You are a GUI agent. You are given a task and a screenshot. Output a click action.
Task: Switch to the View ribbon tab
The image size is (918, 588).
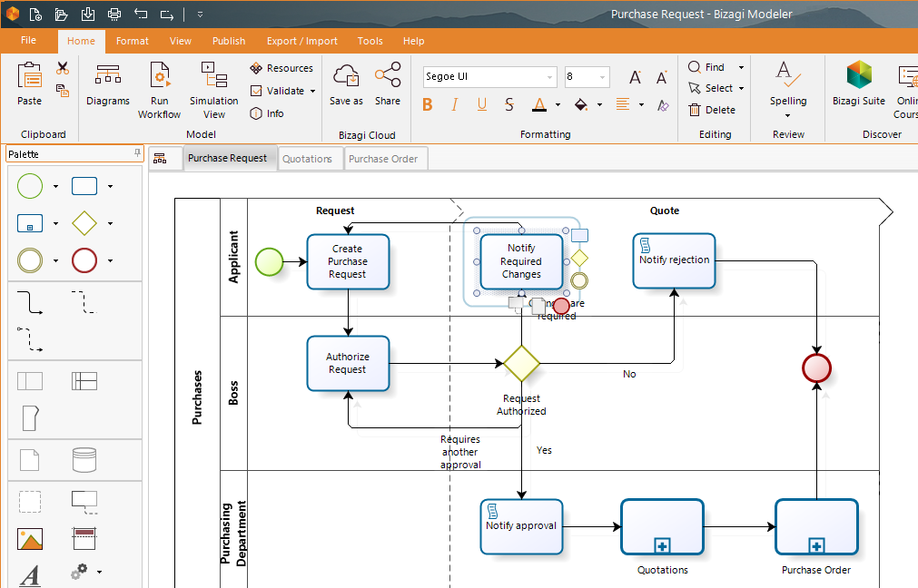(181, 41)
